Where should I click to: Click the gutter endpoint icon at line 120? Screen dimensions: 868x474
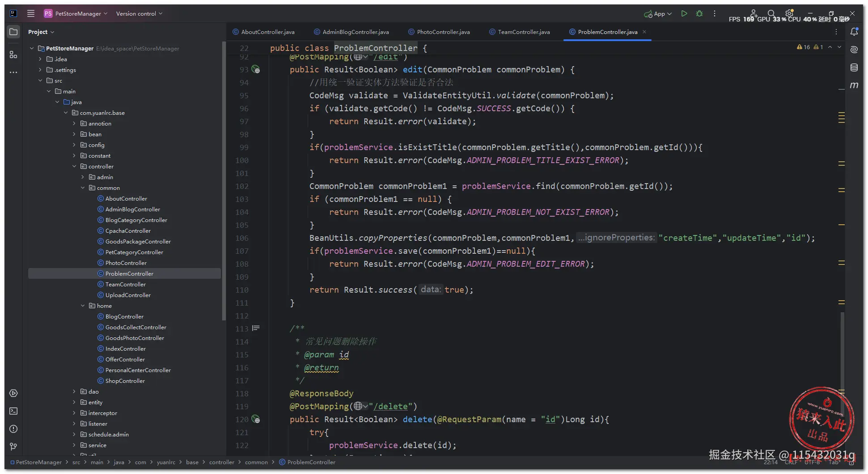click(256, 419)
